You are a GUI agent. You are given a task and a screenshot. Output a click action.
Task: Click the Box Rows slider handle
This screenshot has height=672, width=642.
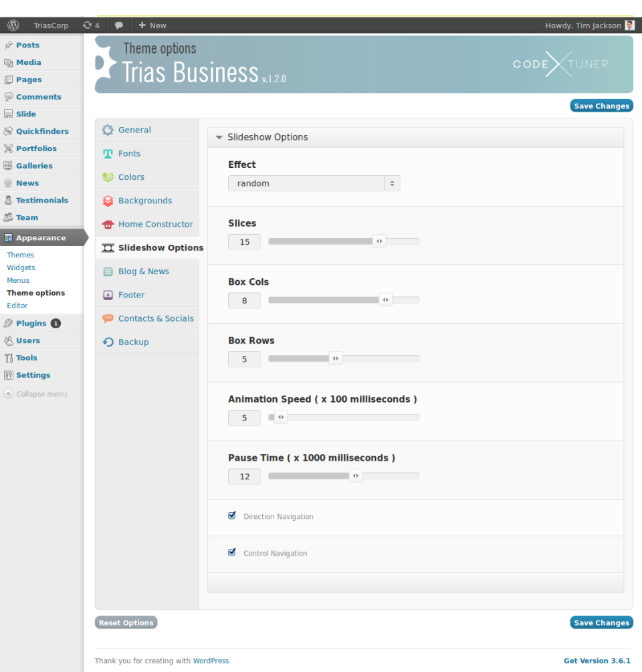click(336, 358)
